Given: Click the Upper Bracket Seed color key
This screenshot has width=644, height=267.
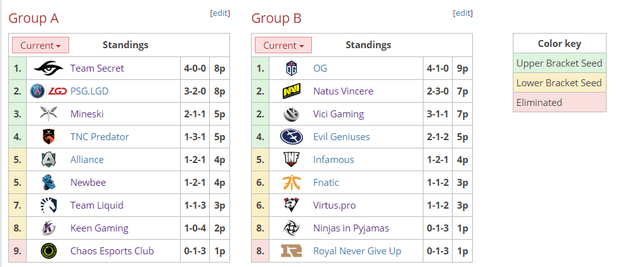Looking at the screenshot, I should tap(559, 63).
